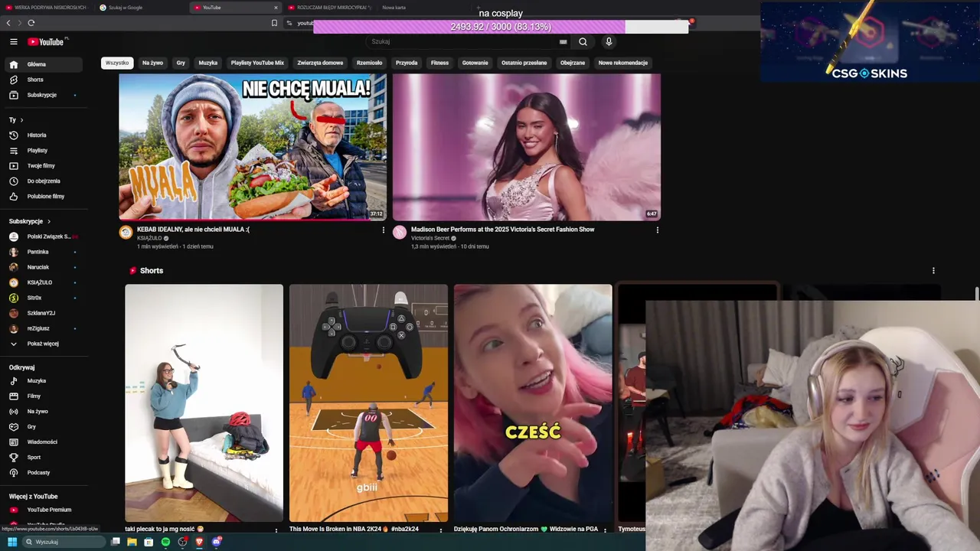Open Twoje filmy in the sidebar
This screenshot has width=980, height=551.
point(43,166)
